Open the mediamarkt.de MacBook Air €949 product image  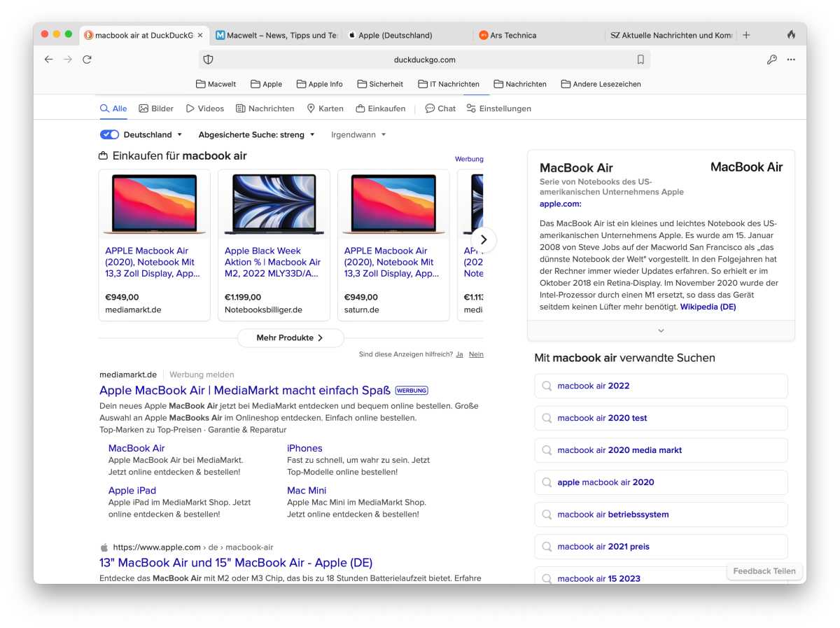pos(154,204)
